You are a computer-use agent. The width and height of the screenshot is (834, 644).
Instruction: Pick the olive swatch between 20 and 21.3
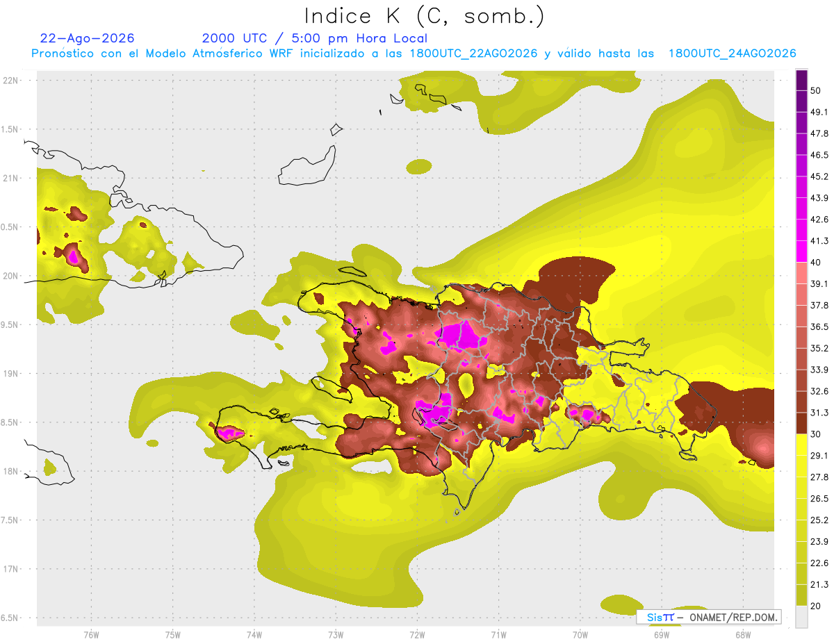tap(801, 595)
